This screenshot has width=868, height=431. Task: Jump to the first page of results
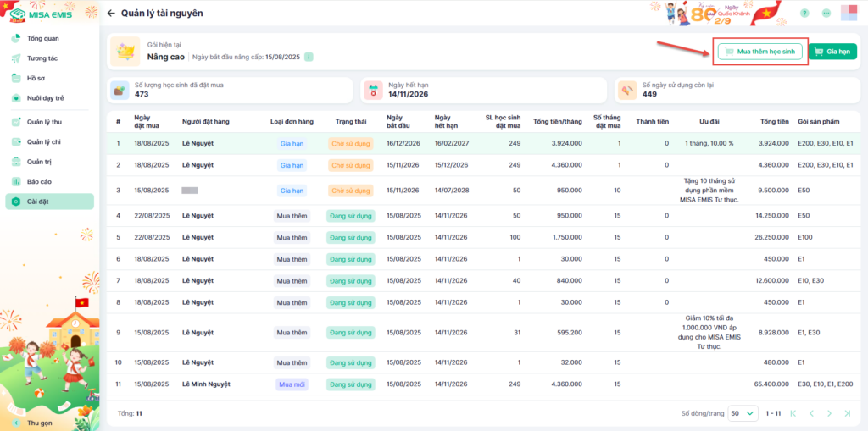click(793, 413)
